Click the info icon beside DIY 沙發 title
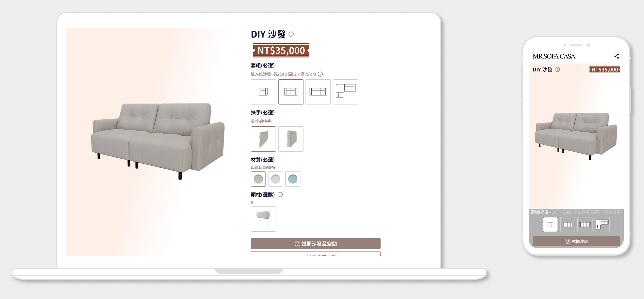644x299 pixels. coord(291,34)
